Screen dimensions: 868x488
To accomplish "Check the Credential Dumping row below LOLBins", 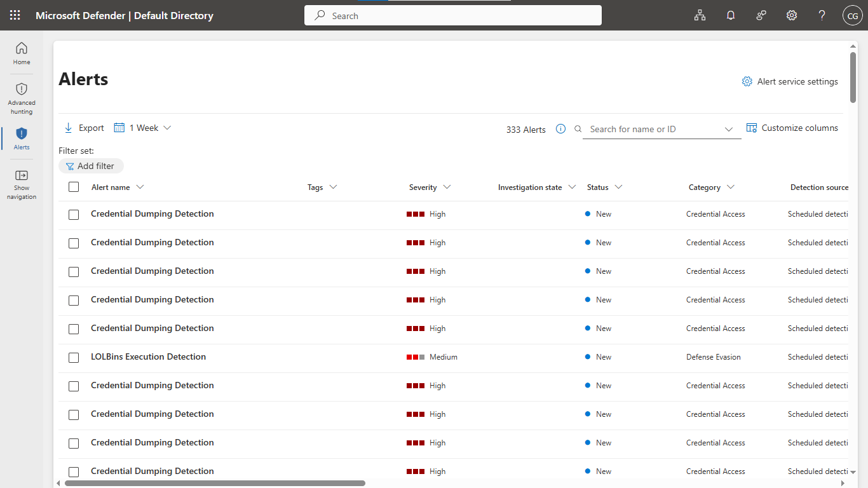I will click(x=74, y=386).
